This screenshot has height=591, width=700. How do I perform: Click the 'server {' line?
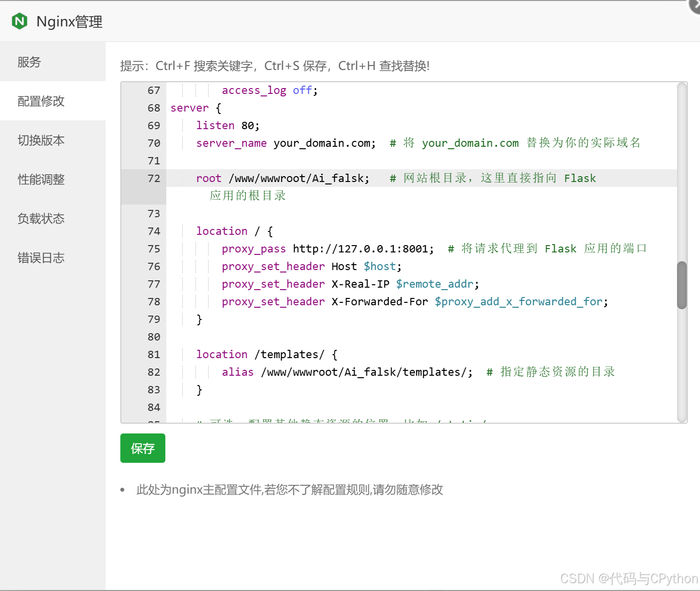[x=196, y=108]
